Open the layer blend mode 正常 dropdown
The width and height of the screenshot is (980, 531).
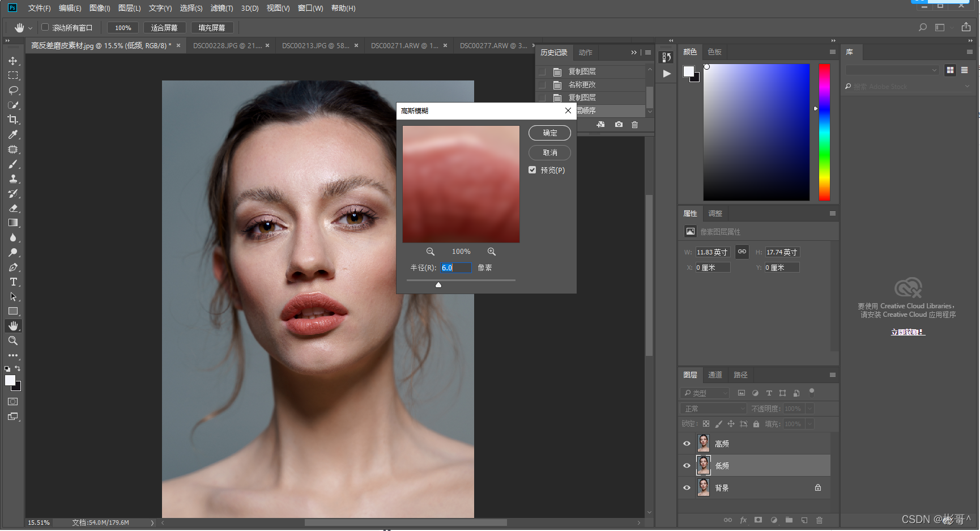tap(714, 409)
